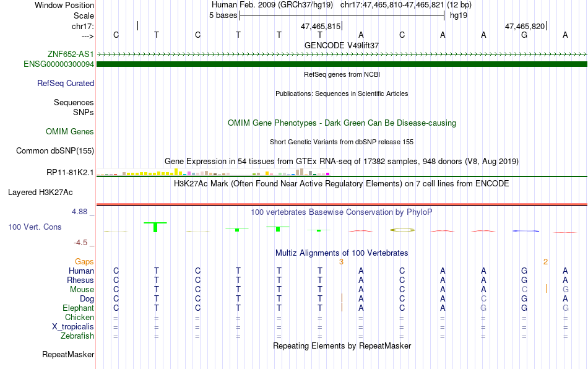This screenshot has height=369, width=588.
Task: Click the Layered H3K27Ac track label
Action: (40, 193)
